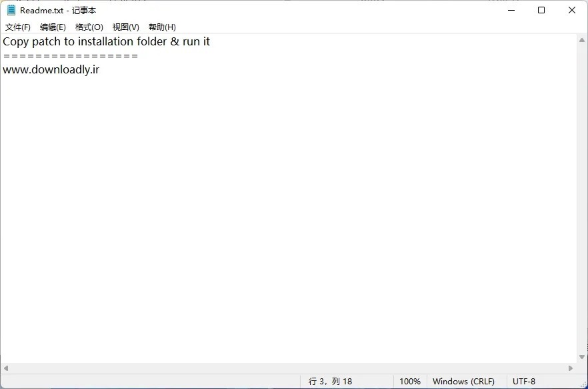Show the 帮助(H) menu

coord(162,27)
